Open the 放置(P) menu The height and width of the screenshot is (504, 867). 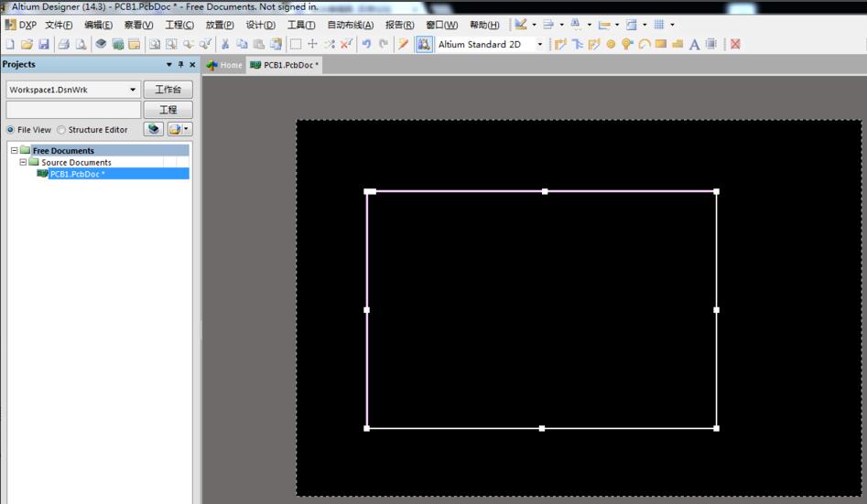220,25
